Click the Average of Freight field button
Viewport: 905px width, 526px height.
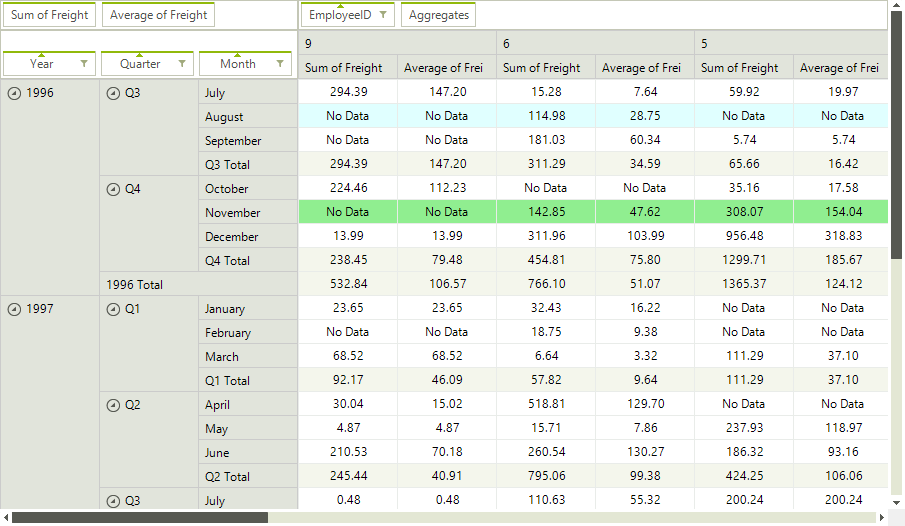pyautogui.click(x=158, y=15)
